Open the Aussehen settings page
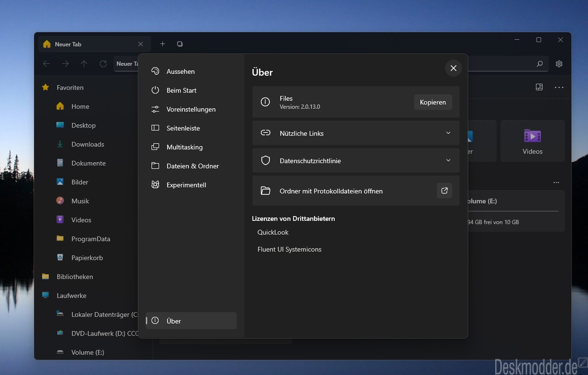 (x=191, y=71)
